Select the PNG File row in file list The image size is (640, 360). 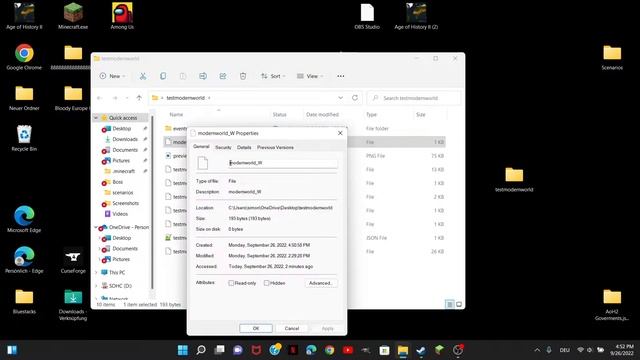pos(304,156)
